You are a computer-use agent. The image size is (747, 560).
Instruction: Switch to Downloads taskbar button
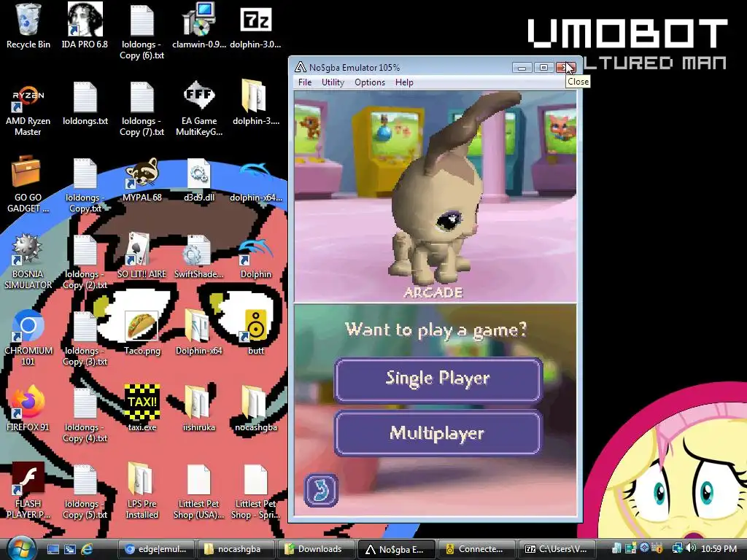(x=317, y=549)
